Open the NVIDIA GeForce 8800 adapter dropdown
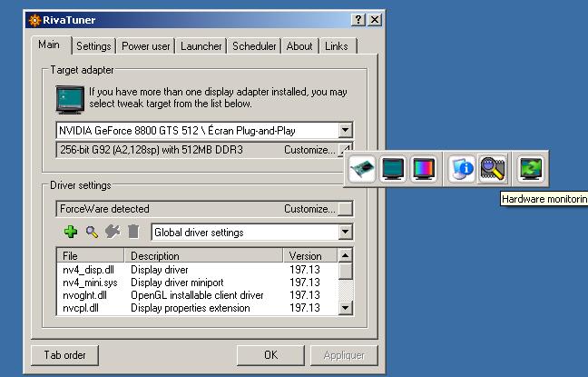This screenshot has width=588, height=377. pyautogui.click(x=345, y=130)
